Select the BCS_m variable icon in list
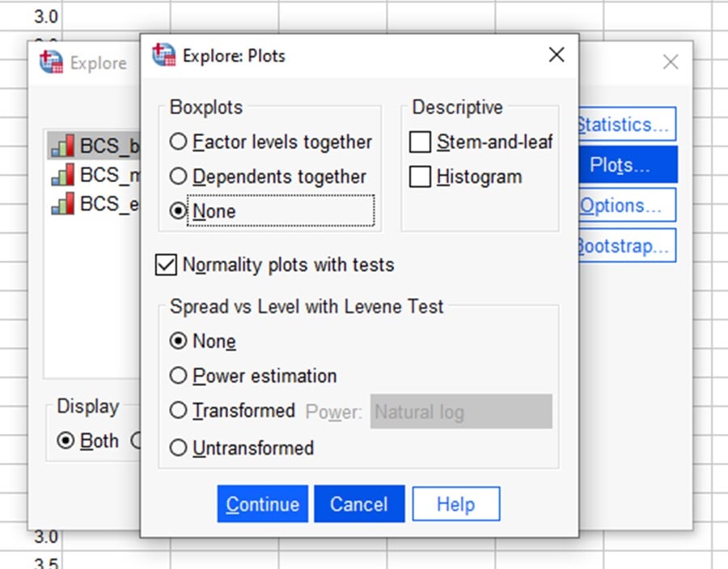Image resolution: width=728 pixels, height=569 pixels. (x=62, y=175)
